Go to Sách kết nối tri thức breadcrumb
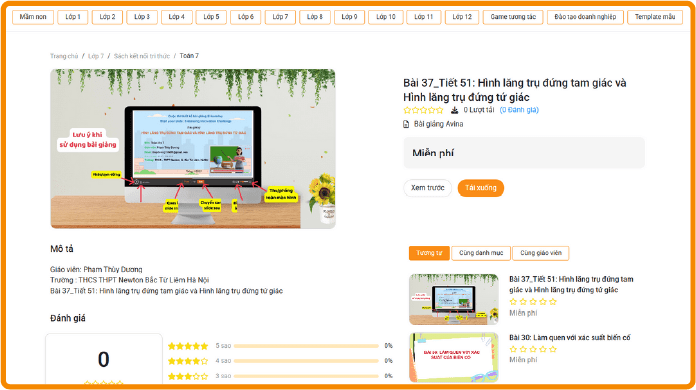 coord(142,56)
